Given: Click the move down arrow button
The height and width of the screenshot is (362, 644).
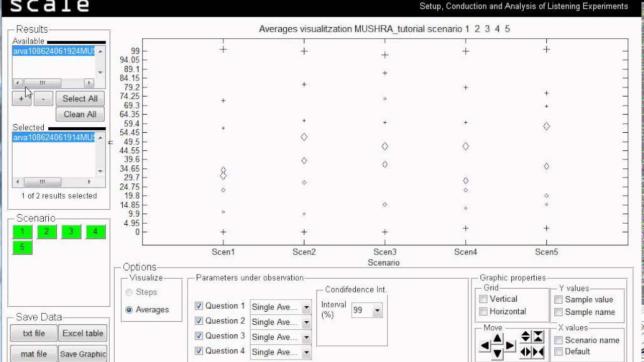Looking at the screenshot, I should (497, 353).
